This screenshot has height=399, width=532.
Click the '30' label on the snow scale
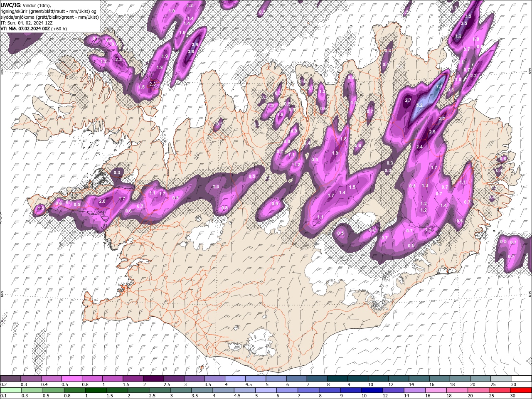click(x=514, y=384)
